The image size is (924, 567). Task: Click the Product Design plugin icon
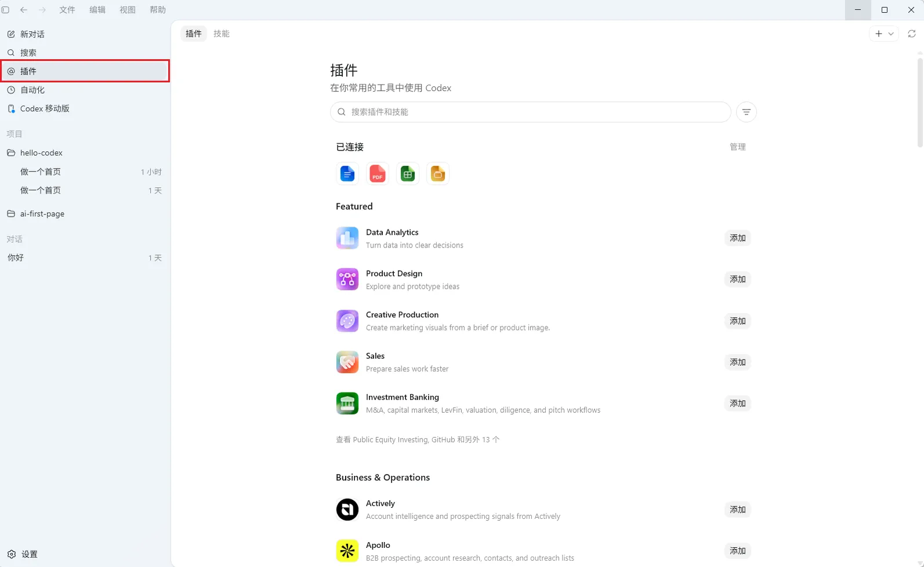coord(347,279)
